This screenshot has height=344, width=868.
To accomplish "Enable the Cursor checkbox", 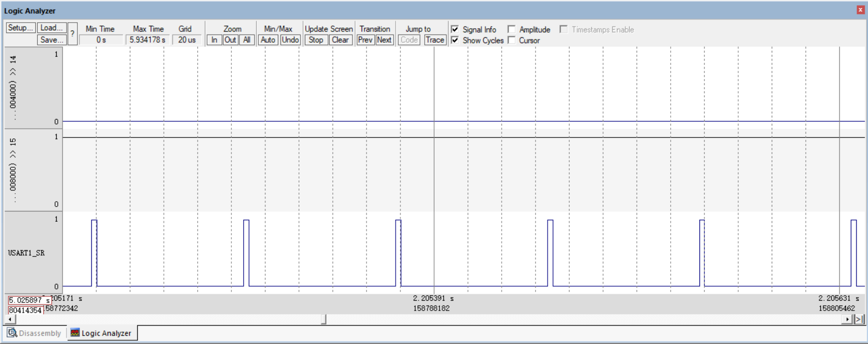I will (x=511, y=40).
